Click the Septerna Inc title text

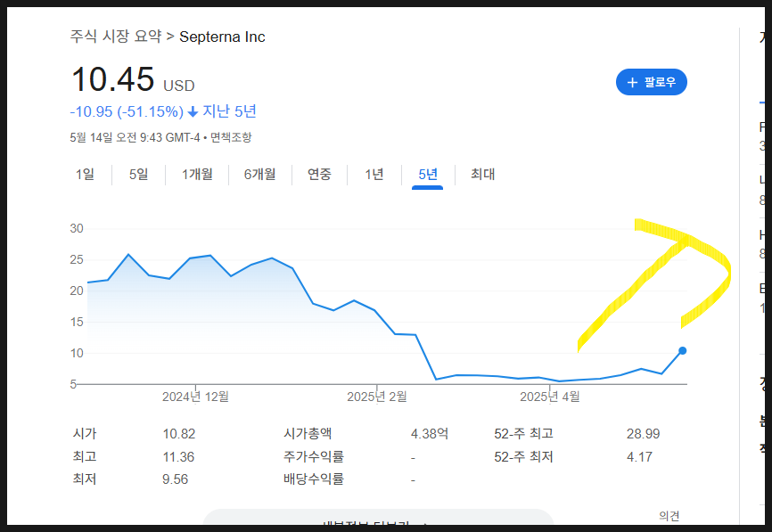click(x=222, y=37)
